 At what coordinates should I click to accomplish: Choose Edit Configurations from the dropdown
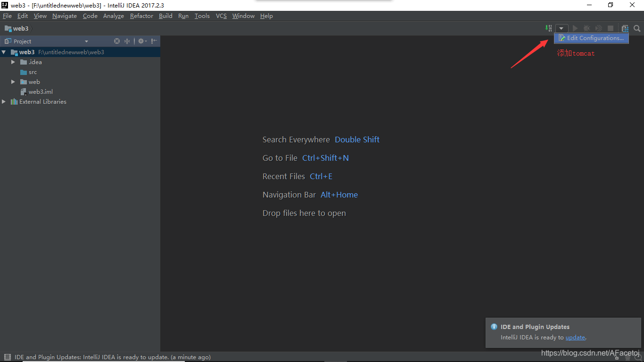591,38
